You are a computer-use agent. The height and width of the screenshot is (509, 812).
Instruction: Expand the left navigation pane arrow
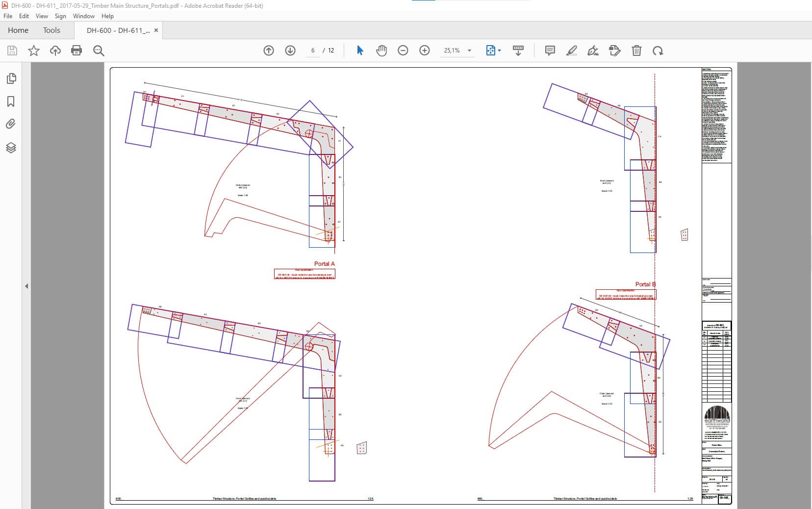[x=26, y=286]
